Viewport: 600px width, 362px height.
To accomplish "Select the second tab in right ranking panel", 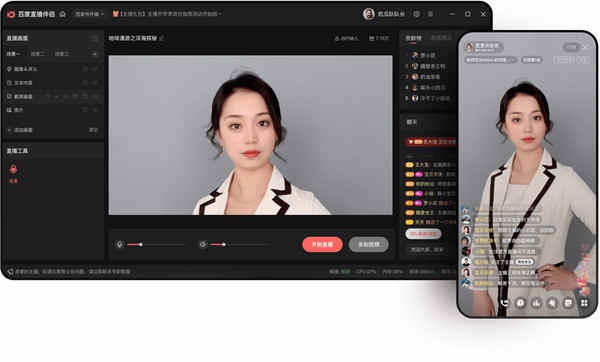I will coord(441,38).
